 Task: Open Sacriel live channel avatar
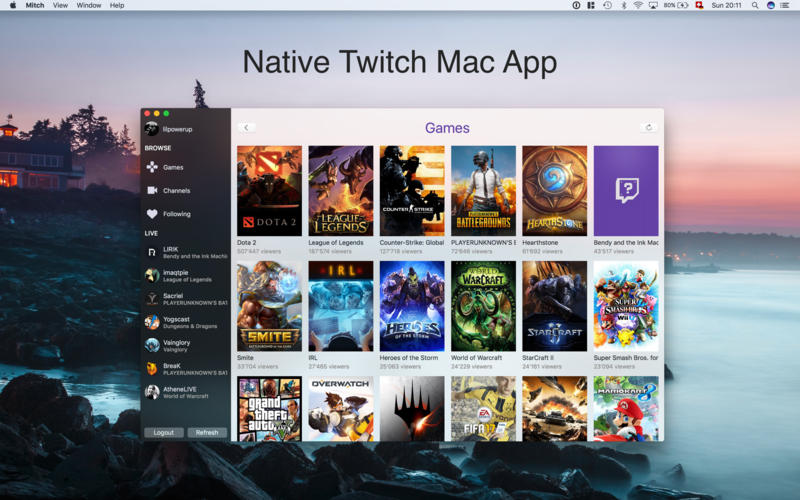[152, 298]
